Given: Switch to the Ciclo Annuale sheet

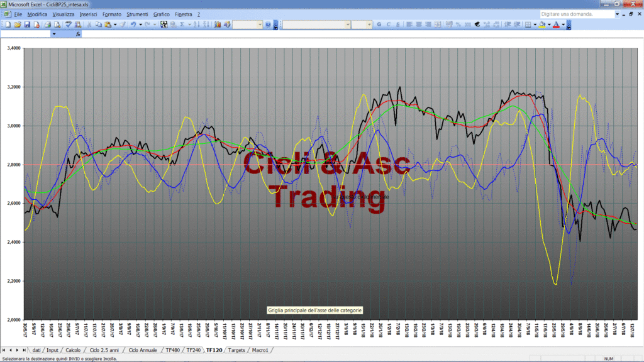Looking at the screenshot, I should [143, 350].
